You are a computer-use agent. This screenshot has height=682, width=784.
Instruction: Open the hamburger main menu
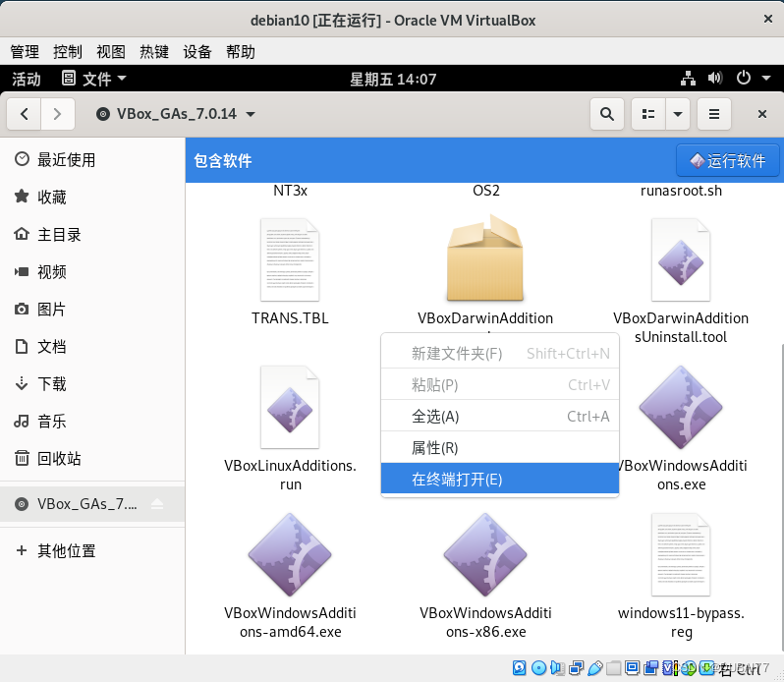pos(714,114)
